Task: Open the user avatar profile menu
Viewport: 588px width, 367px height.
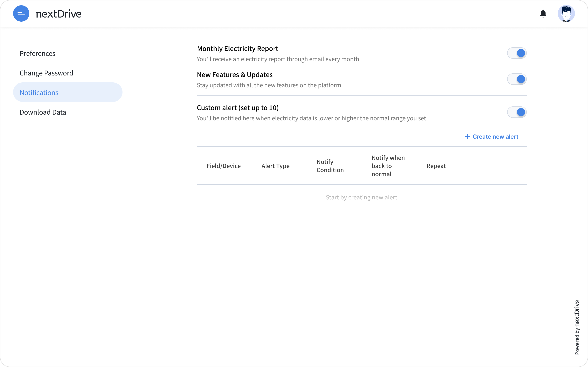Action: [566, 14]
